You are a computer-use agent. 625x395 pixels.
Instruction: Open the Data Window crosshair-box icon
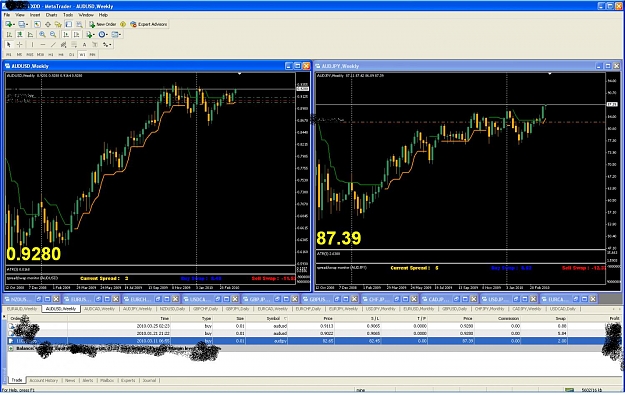tap(48, 24)
